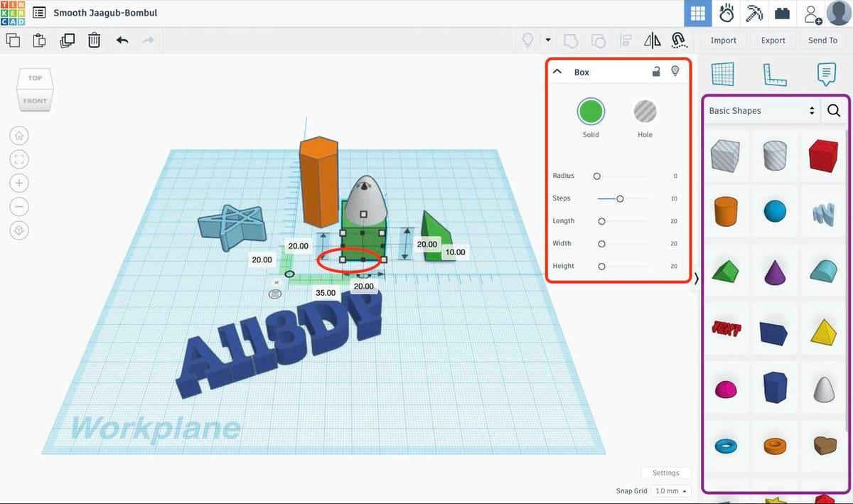Click the Ungroup shapes icon
Screen dimensions: 853x504
(599, 41)
